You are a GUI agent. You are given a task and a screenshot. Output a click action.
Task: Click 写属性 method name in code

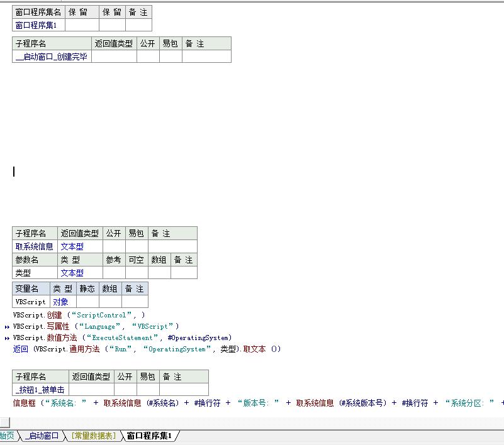tap(58, 327)
